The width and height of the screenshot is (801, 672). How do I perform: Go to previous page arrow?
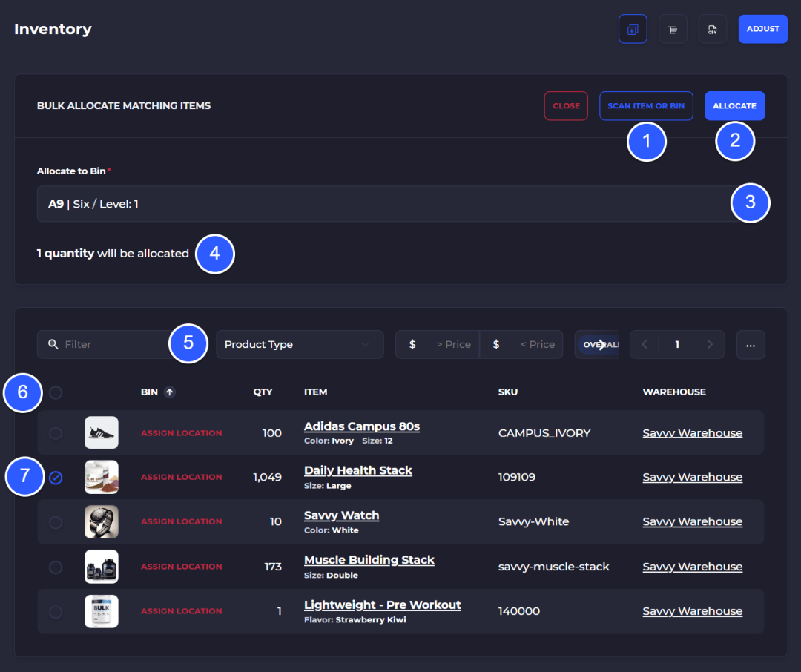pos(645,344)
